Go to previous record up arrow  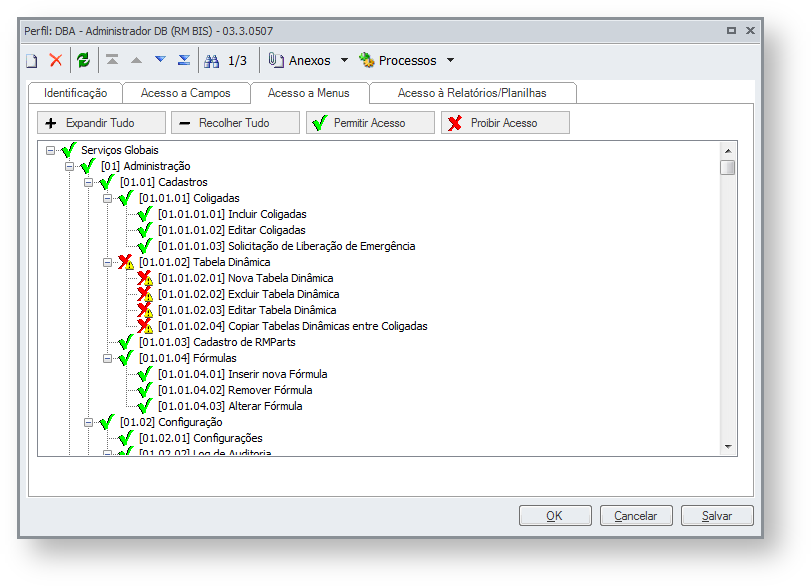coord(136,60)
